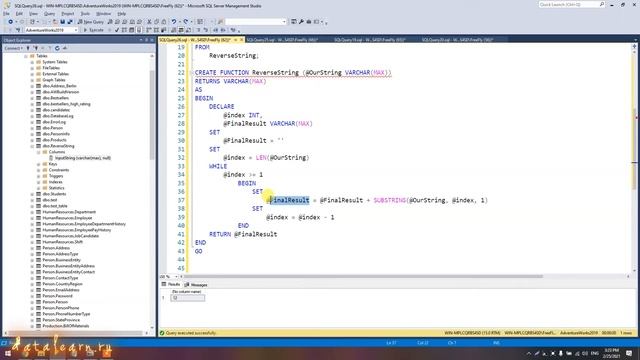Image resolution: width=640 pixels, height=360 pixels.
Task: Open the Results tab
Action: pos(171,284)
